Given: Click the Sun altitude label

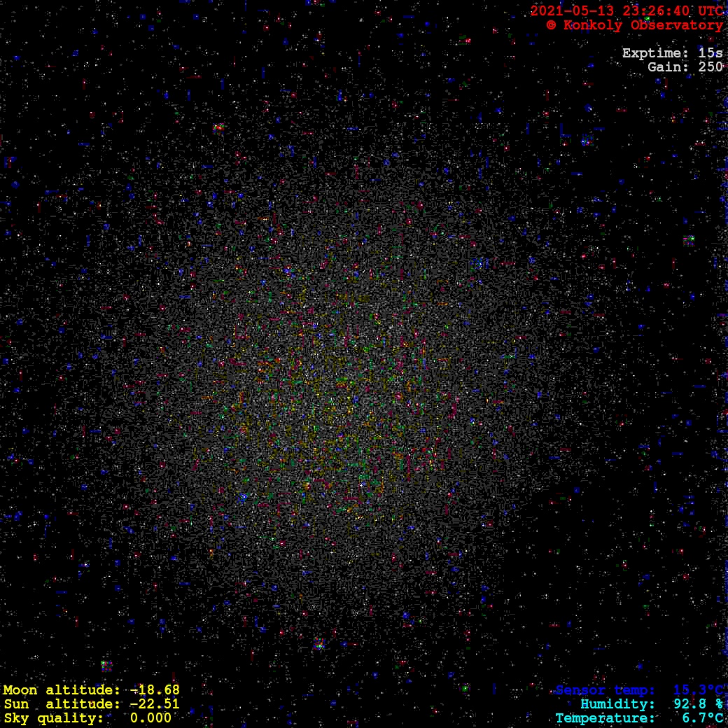Looking at the screenshot, I should (x=61, y=704).
